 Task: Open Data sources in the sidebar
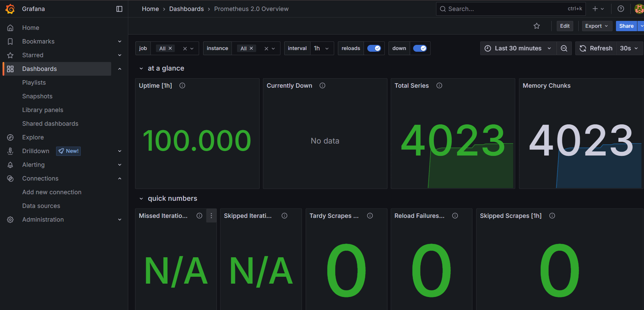tap(41, 206)
